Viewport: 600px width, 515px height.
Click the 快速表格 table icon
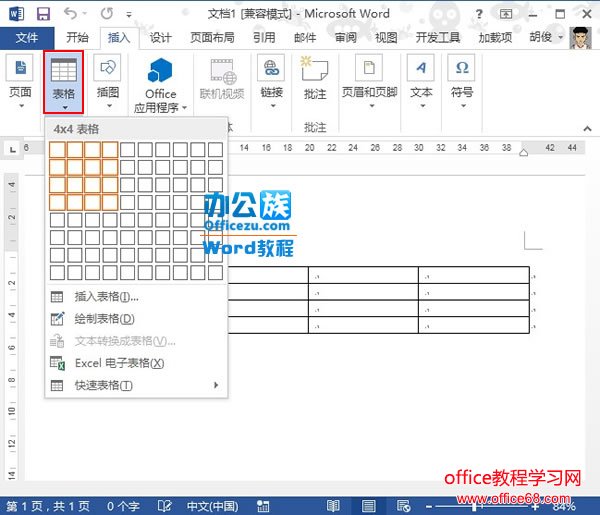tap(57, 385)
